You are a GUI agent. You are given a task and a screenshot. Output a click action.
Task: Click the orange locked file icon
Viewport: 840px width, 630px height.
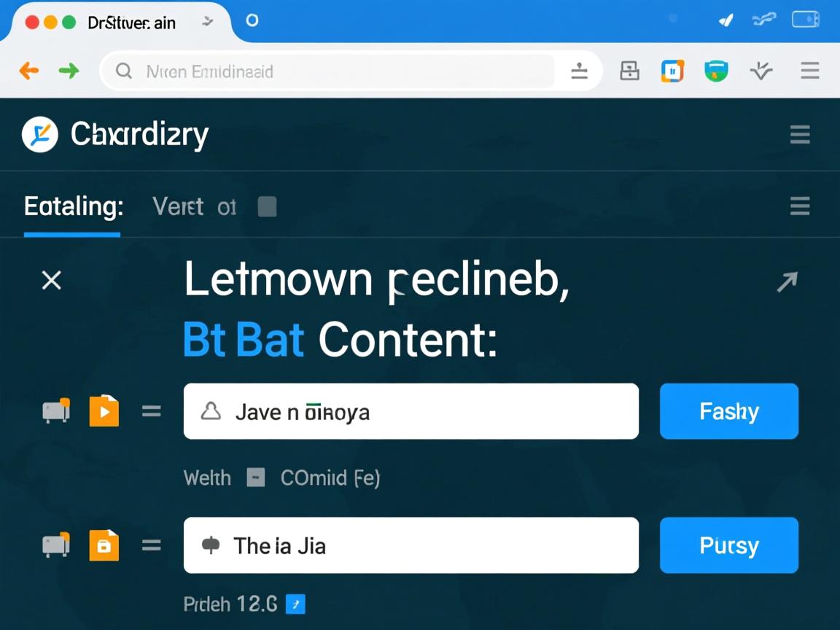[x=104, y=545]
